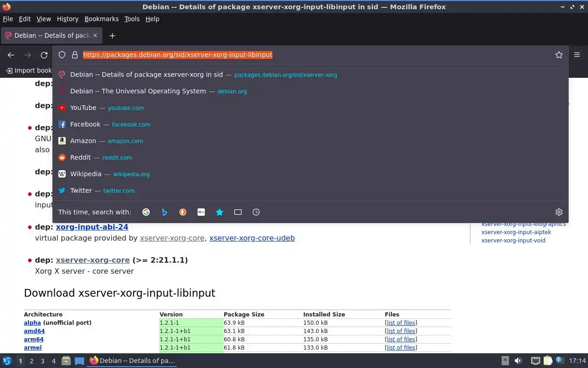Open the xserver-xorg-core dependency link
588x368 pixels.
pyautogui.click(x=93, y=260)
